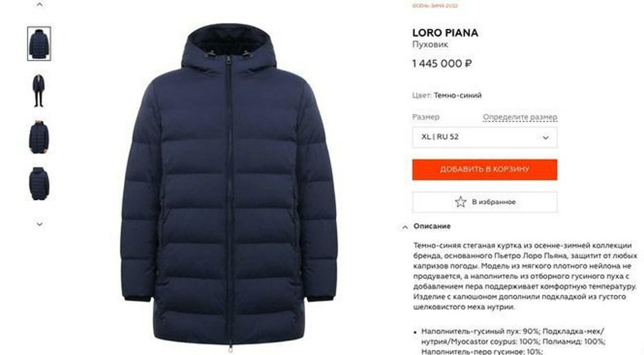The width and height of the screenshot is (644, 355).
Task: Click the 1 445 000 ₽ price
Action: click(442, 64)
